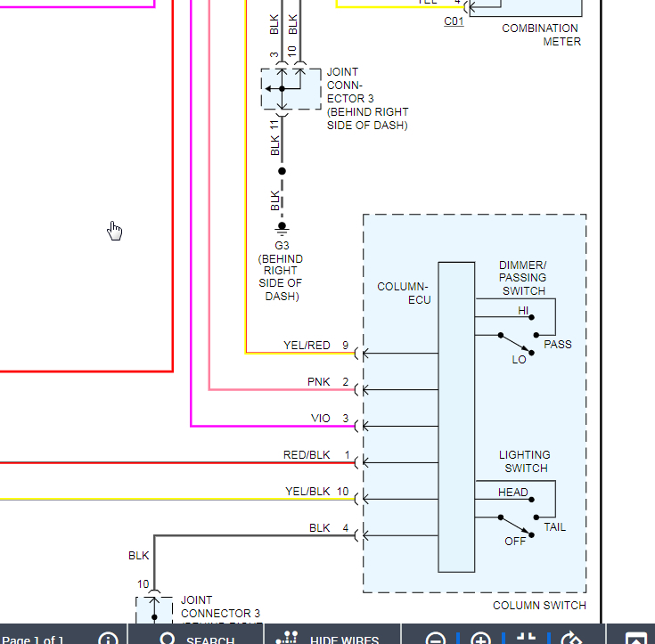
Task: Click the Page 1 of 1 indicator
Action: coord(33,640)
